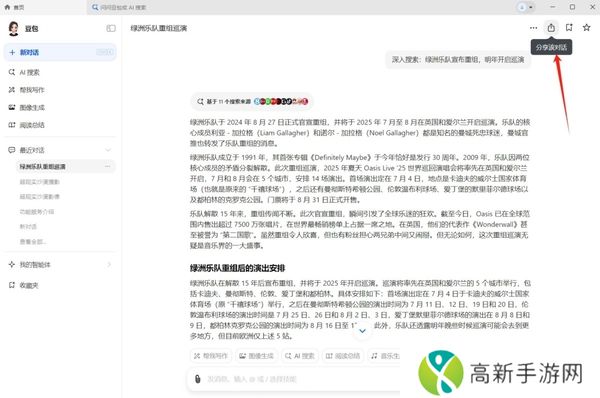Select the 绿洲乐队重组巡演 conversation in sidebar
The width and height of the screenshot is (600, 398).
pos(65,166)
